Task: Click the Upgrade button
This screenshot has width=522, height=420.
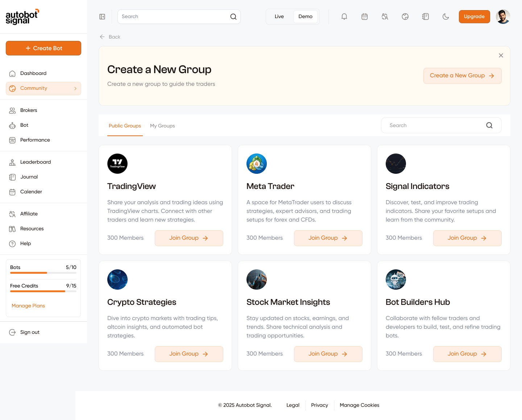Action: point(474,17)
